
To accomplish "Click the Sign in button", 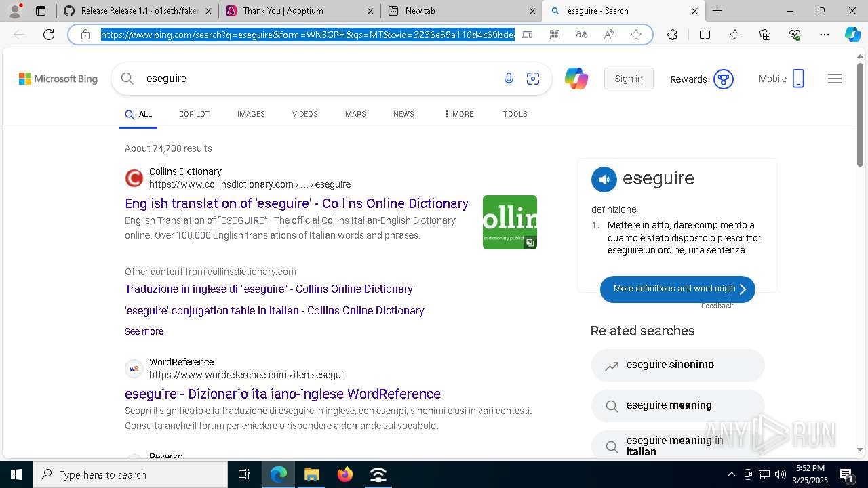I will pyautogui.click(x=629, y=79).
